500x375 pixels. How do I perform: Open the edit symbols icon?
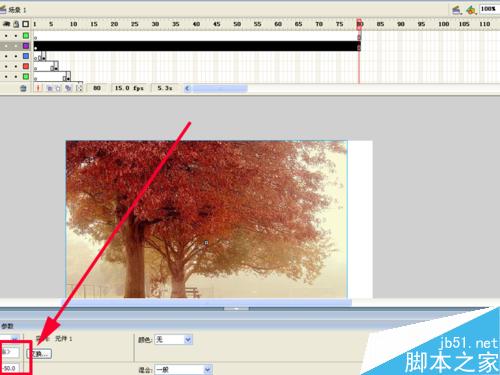(471, 10)
